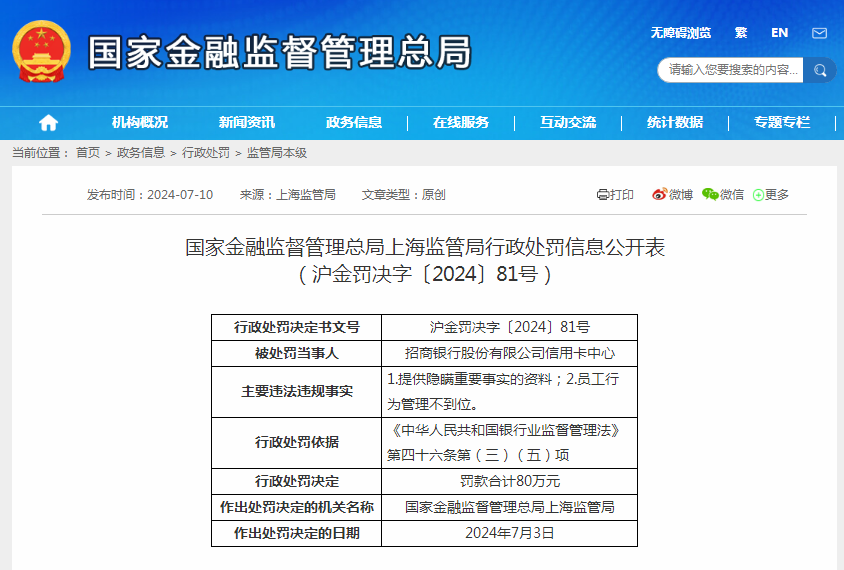Click the 微信 share label

(x=732, y=195)
